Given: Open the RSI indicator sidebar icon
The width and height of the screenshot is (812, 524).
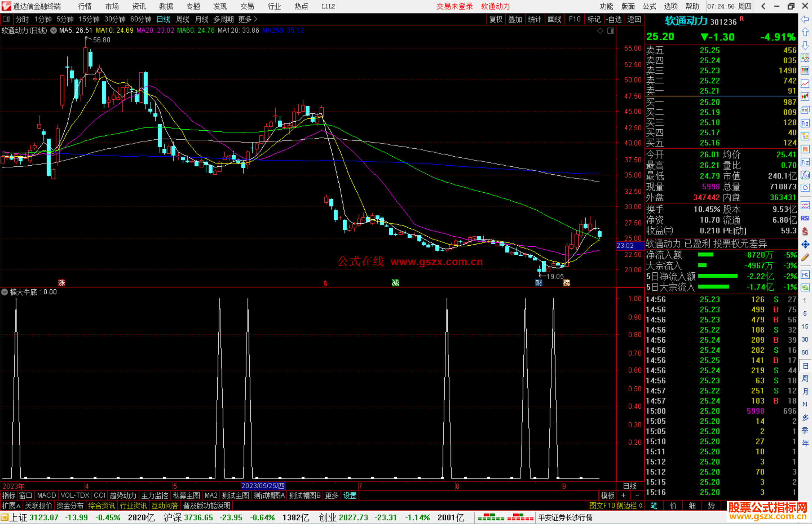Looking at the screenshot, I should pos(805,218).
